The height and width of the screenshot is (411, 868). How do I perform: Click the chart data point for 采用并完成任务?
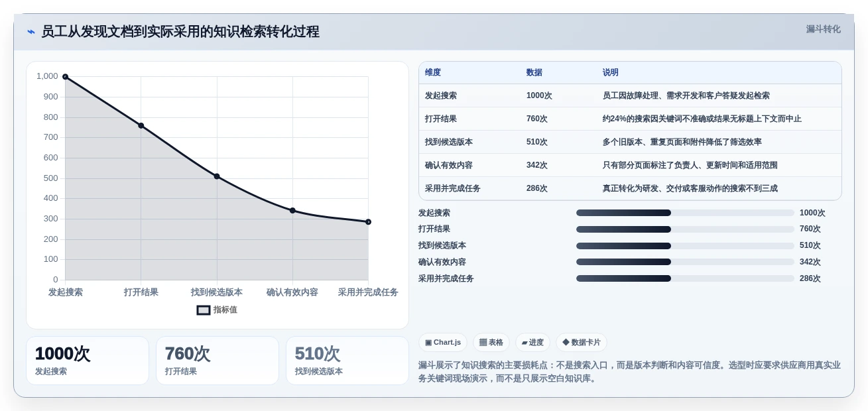click(368, 222)
